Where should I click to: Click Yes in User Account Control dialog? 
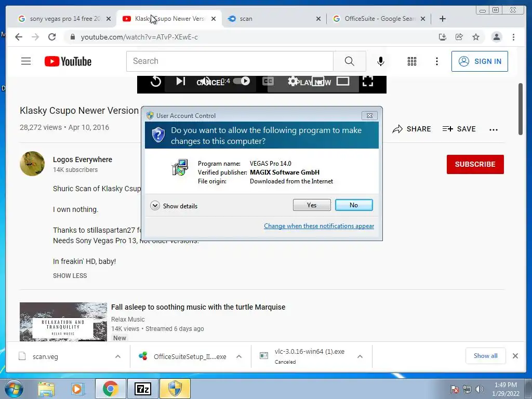tap(312, 205)
